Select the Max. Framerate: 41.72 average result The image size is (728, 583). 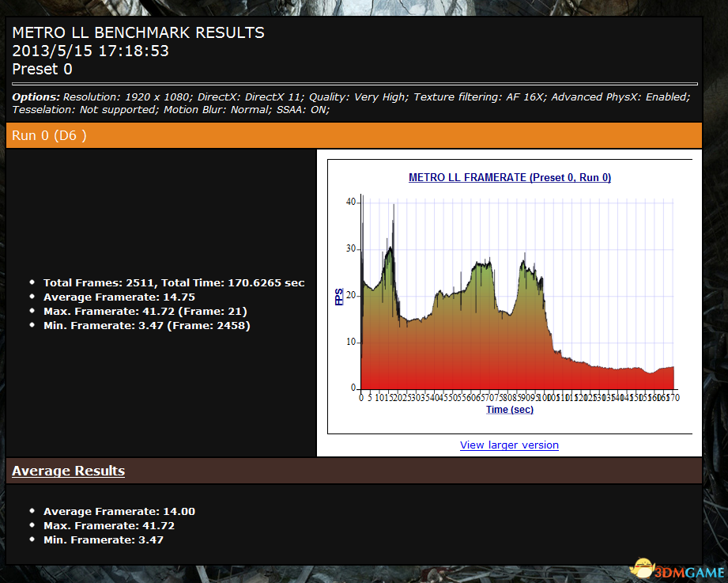click(x=109, y=526)
